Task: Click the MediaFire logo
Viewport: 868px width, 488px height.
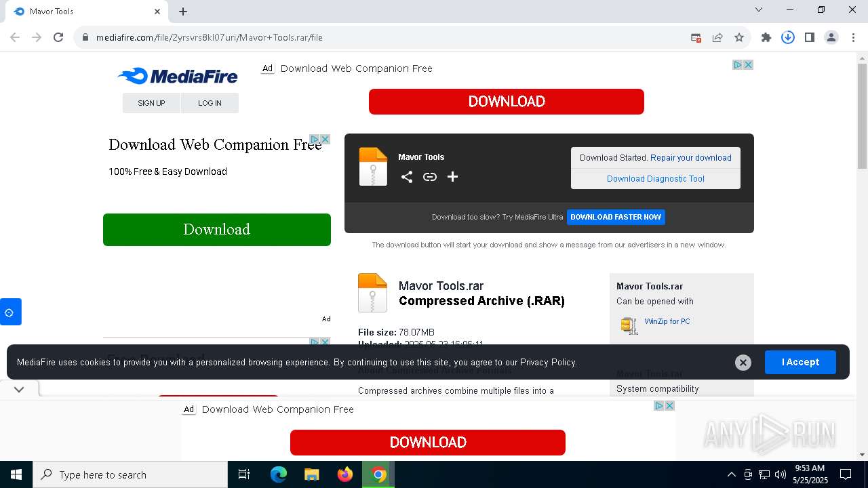Action: [x=178, y=76]
